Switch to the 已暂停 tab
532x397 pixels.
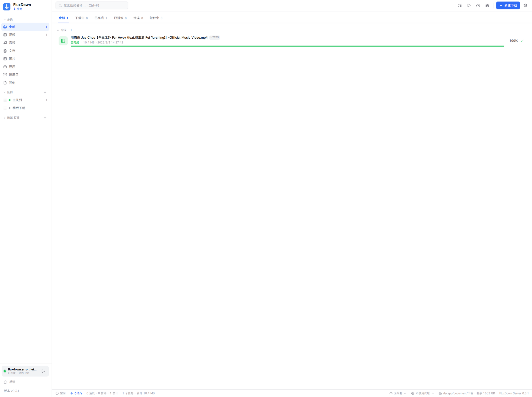[120, 18]
